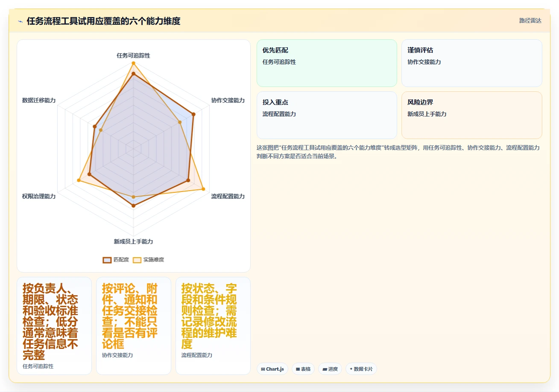Click the 匹配度 point on 数据迁移能力 axis
This screenshot has width=559, height=392.
pos(94,126)
